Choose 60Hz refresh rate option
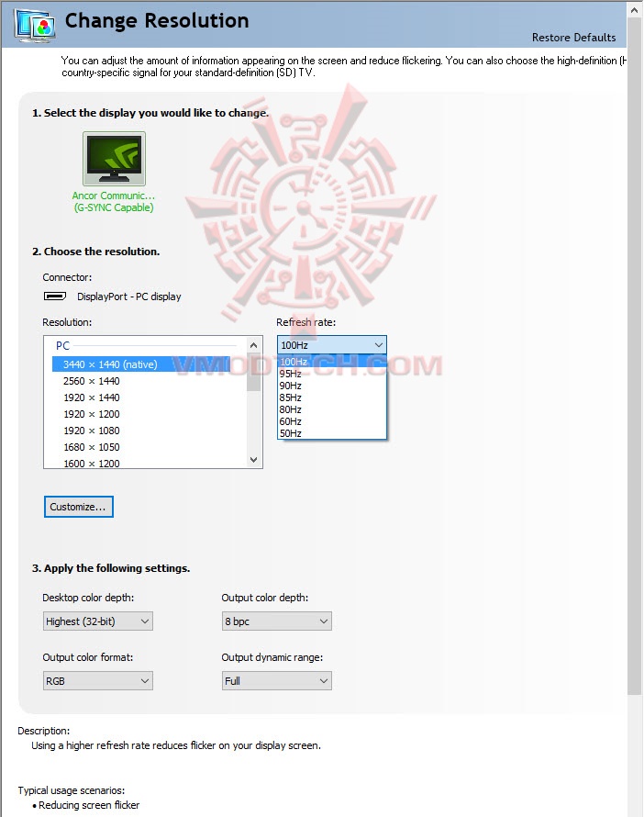 pyautogui.click(x=331, y=421)
